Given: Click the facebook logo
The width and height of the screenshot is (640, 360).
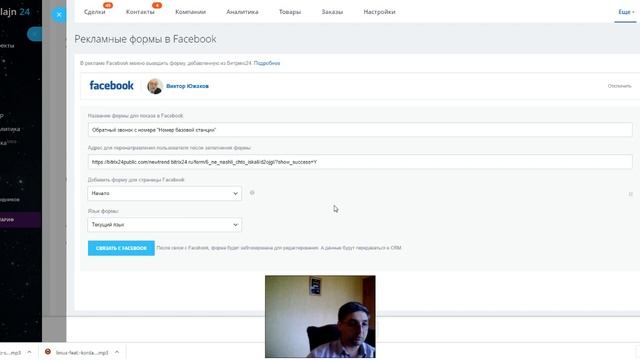Looking at the screenshot, I should pos(111,86).
